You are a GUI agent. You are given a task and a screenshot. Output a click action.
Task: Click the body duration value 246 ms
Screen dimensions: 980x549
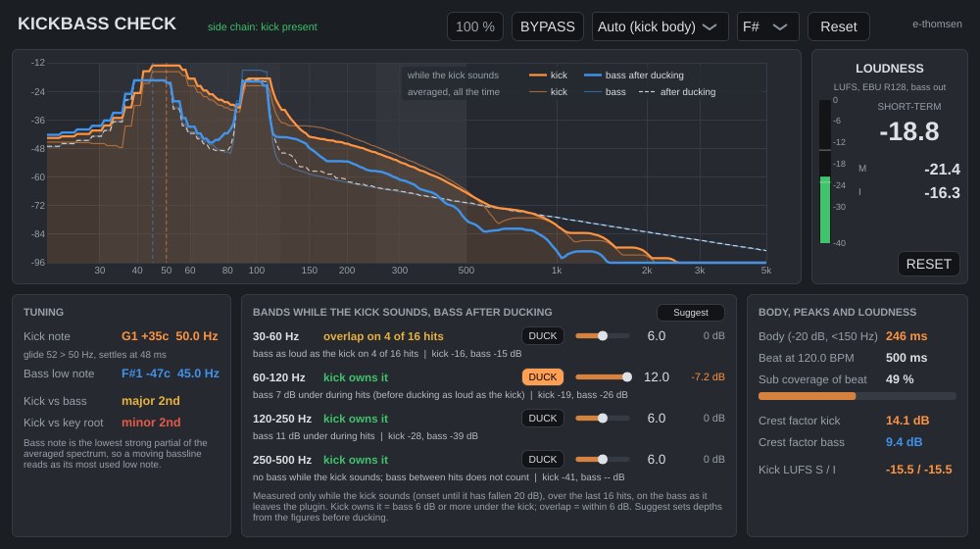pos(906,336)
